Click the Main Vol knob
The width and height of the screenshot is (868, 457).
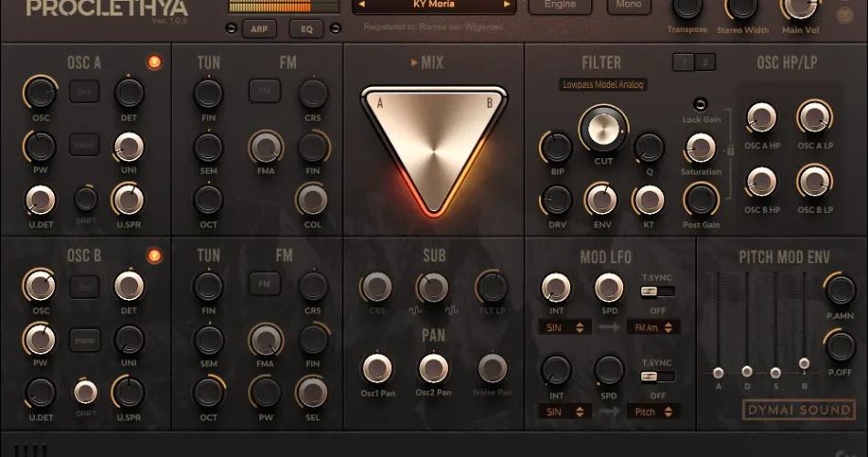pos(799,6)
